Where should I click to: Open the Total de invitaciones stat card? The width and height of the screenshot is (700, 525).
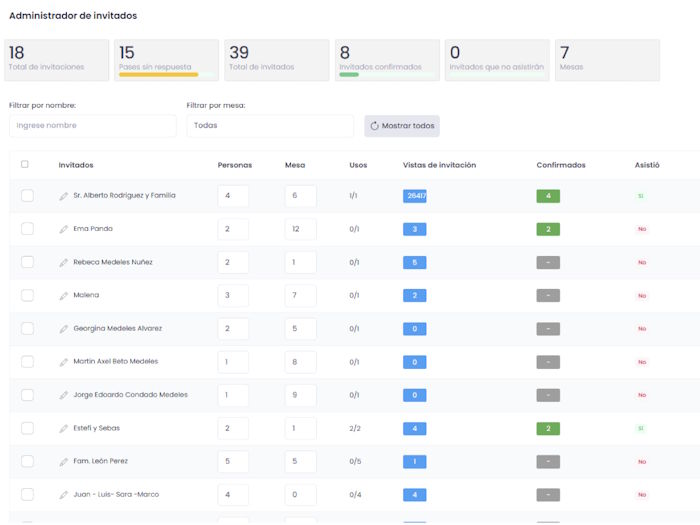(x=56, y=59)
